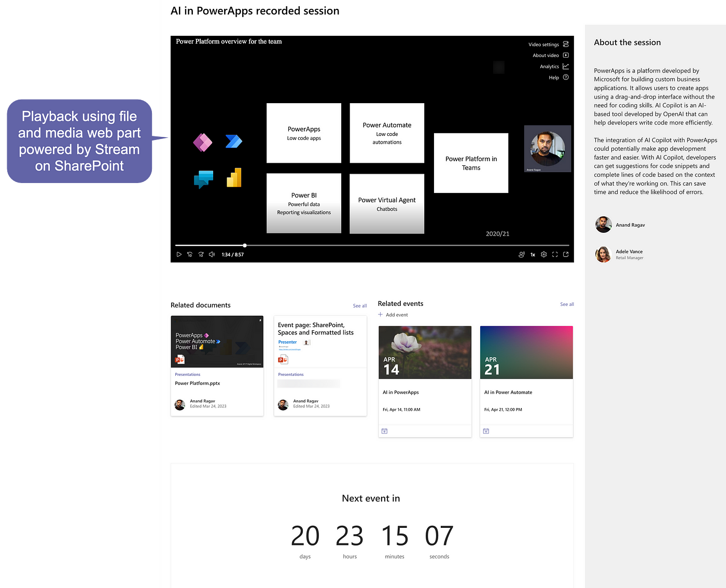Click 'AI in PowerApps recorded session' title

click(x=255, y=11)
